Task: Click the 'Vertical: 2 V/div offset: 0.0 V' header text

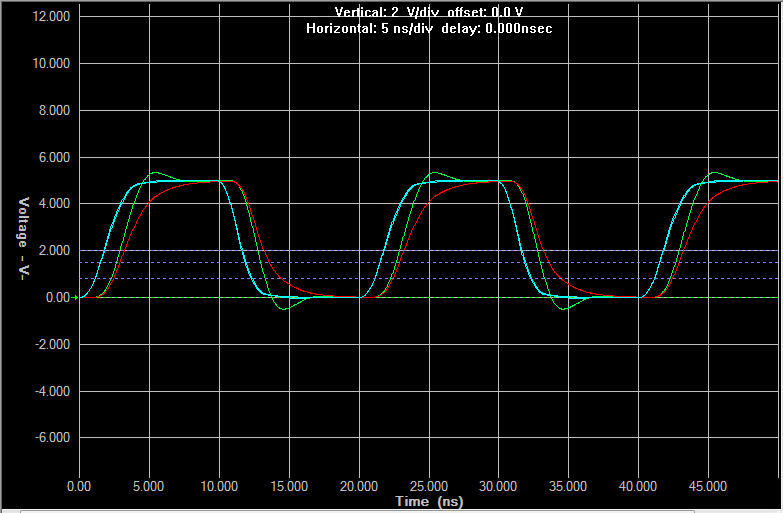Action: click(x=429, y=12)
